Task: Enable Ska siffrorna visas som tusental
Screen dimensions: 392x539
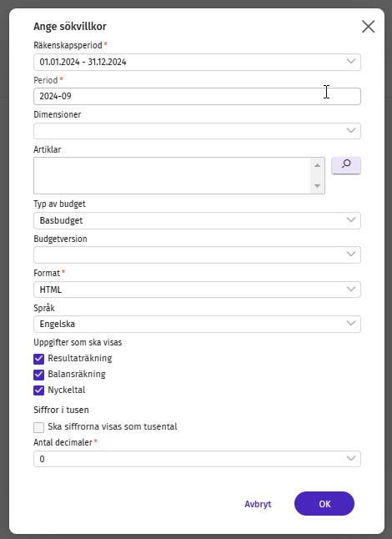Action: [x=39, y=427]
